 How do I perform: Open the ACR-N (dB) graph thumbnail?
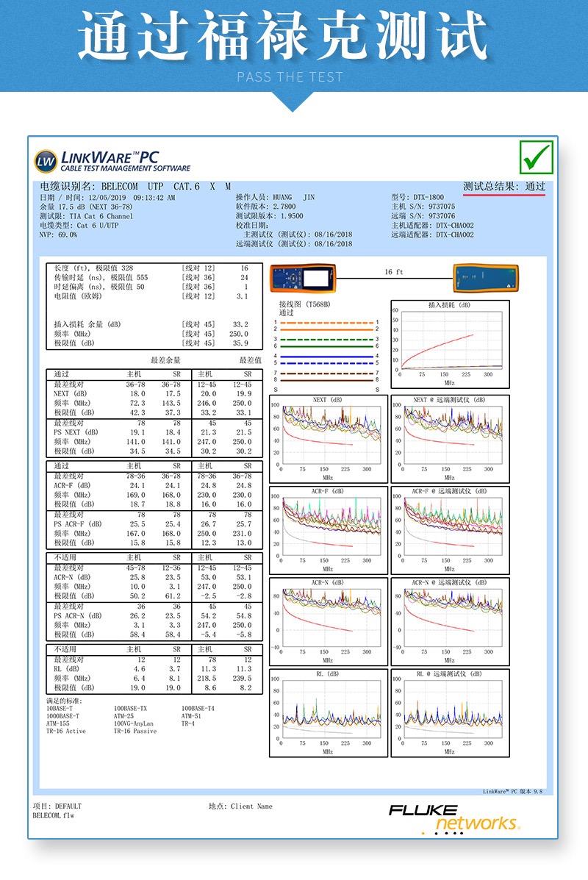point(329,622)
